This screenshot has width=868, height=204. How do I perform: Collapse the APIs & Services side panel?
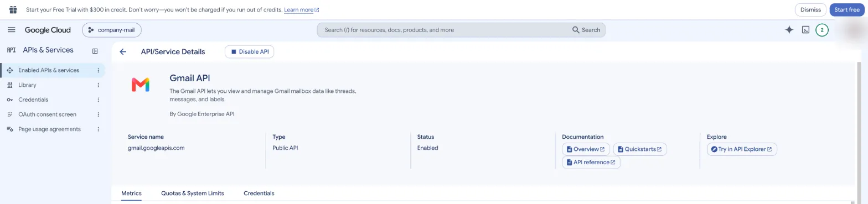pos(95,51)
